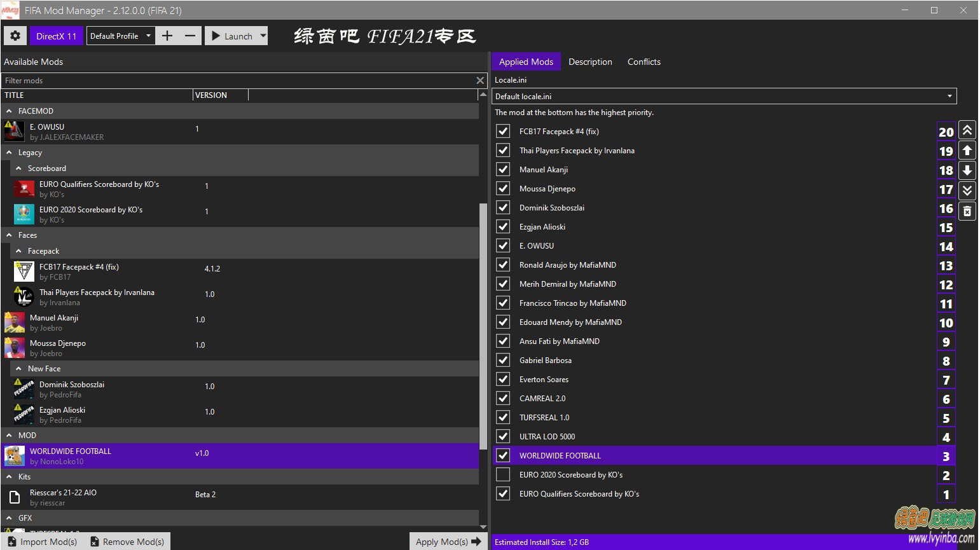980x550 pixels.
Task: Collapse the MOD category
Action: click(x=9, y=436)
